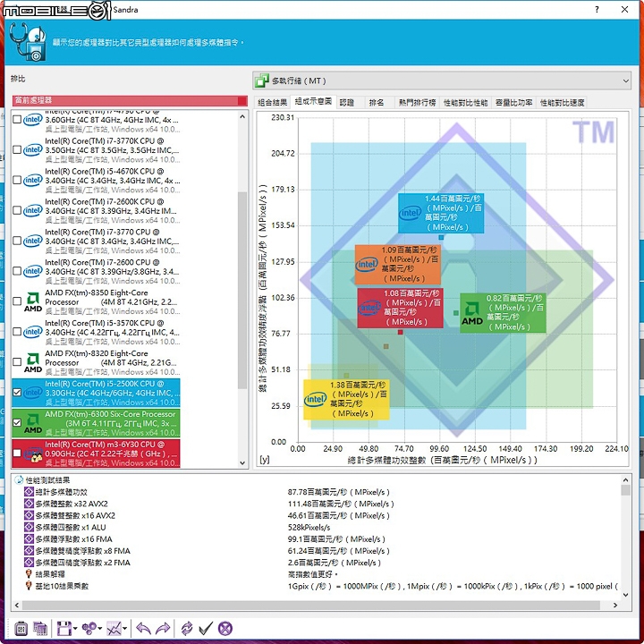Click the calculator options toolbar icon
The image size is (644, 644).
tap(21, 629)
